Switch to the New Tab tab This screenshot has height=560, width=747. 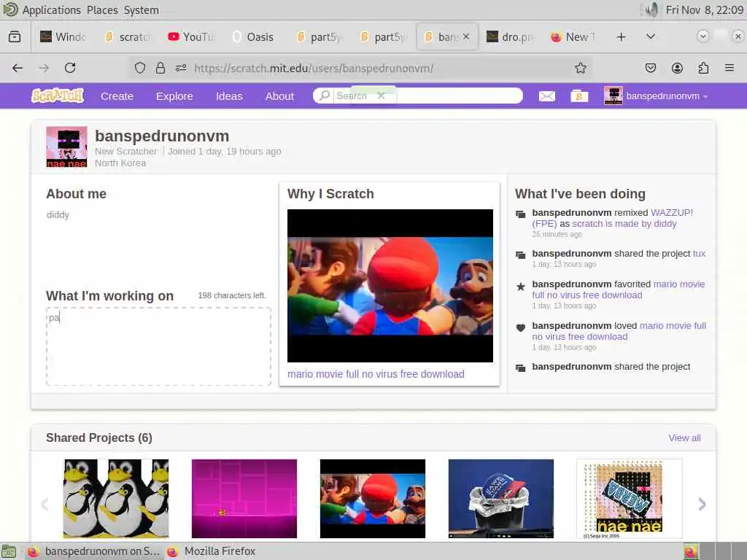tap(573, 36)
